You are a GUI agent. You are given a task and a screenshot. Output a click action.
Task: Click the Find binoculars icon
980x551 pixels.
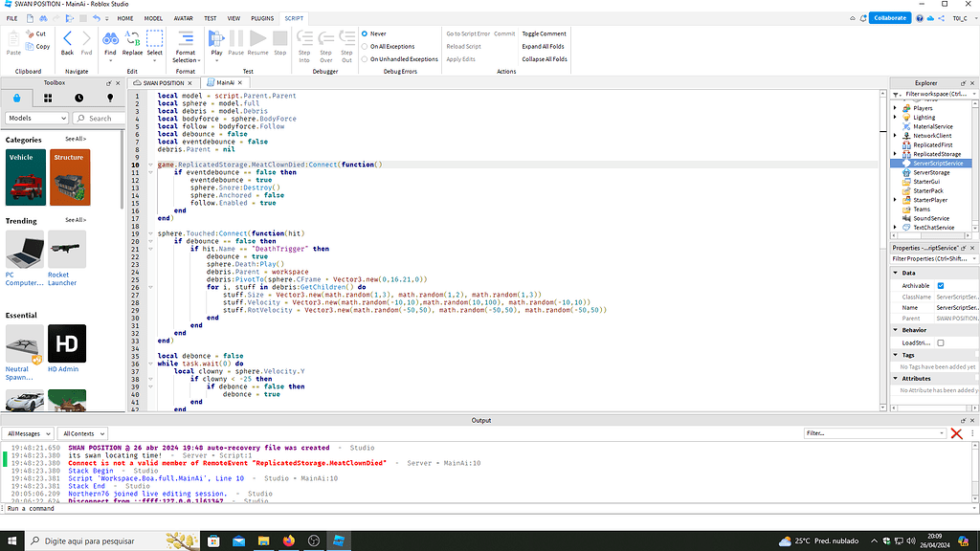[110, 39]
